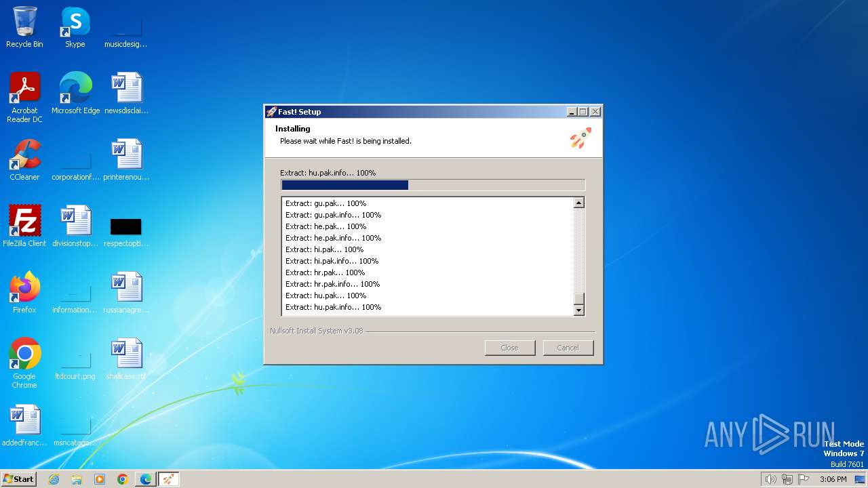
Task: Open Firefox desktop shortcut
Action: coord(24,293)
